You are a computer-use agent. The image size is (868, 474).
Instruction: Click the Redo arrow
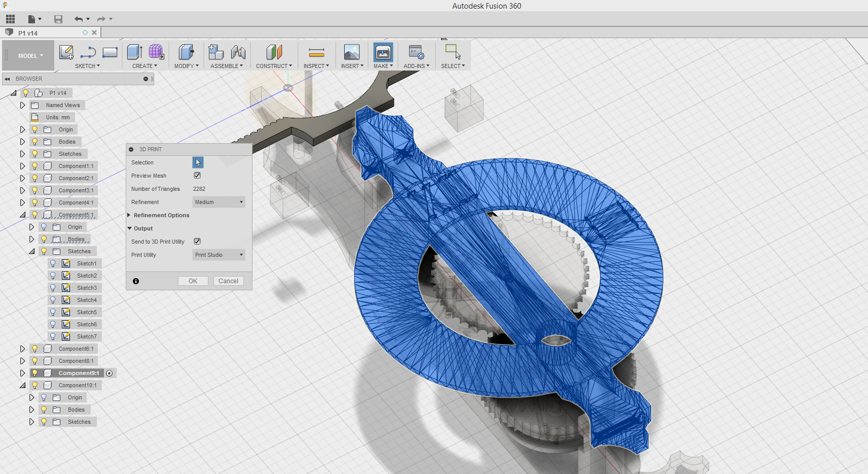pyautogui.click(x=101, y=19)
